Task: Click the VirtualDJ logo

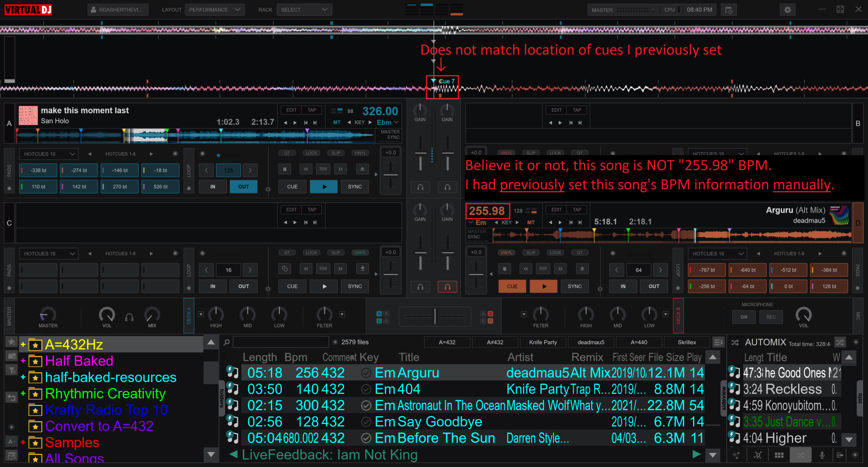Action: (28, 10)
